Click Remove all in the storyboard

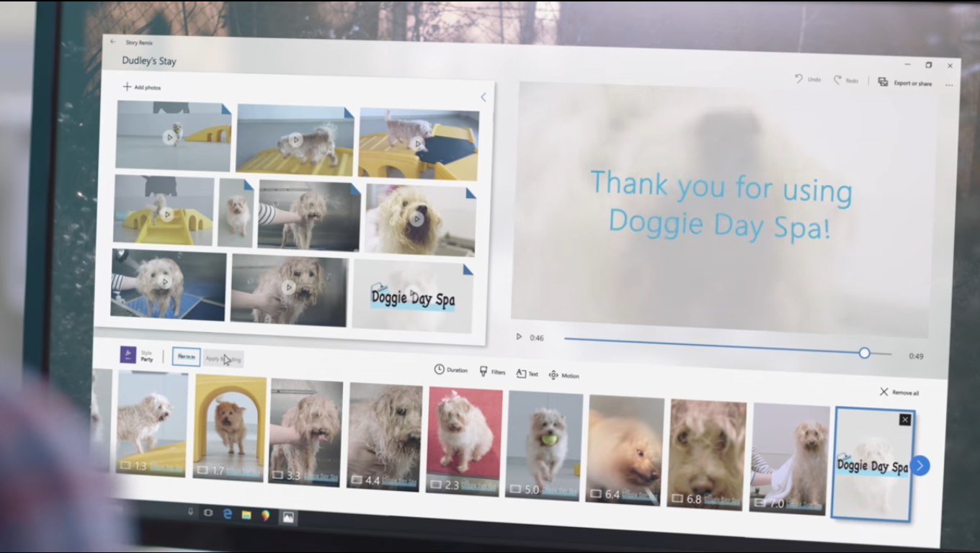899,392
